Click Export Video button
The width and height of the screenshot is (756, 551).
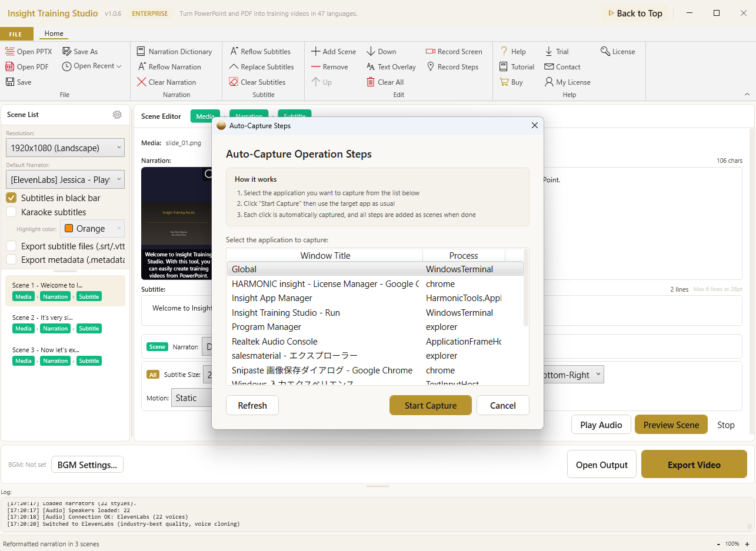click(x=694, y=465)
